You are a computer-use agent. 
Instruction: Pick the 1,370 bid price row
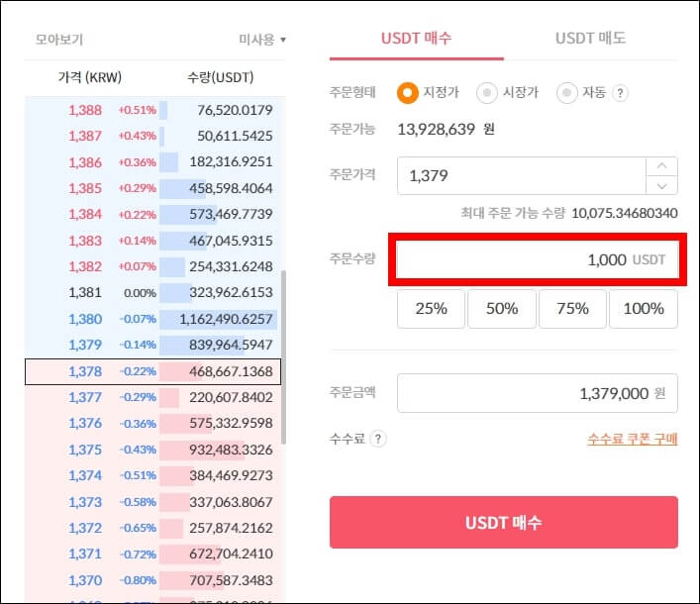pos(152,580)
